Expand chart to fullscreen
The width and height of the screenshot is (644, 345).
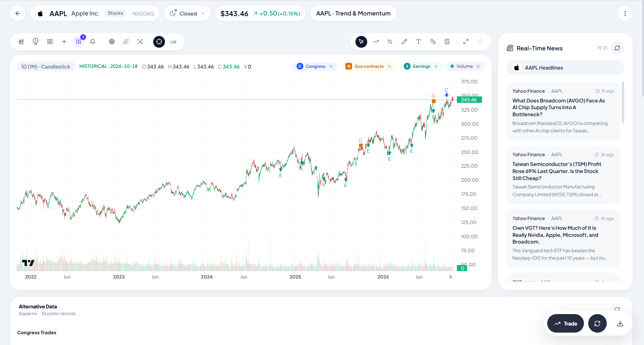pos(466,42)
